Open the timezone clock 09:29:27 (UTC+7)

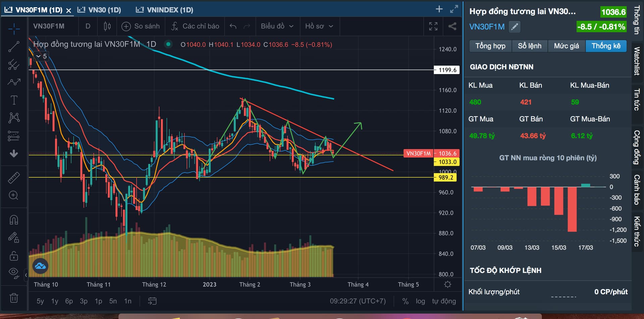(x=358, y=301)
